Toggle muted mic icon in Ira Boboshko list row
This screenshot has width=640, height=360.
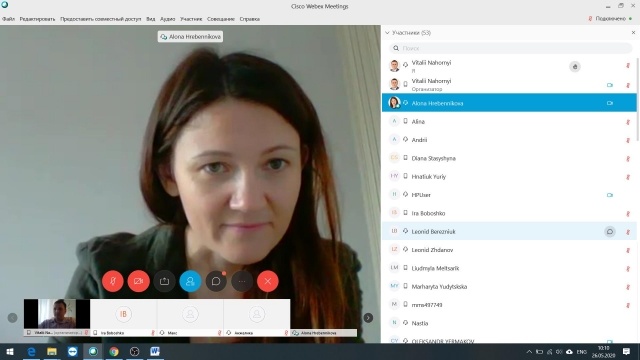pos(628,213)
